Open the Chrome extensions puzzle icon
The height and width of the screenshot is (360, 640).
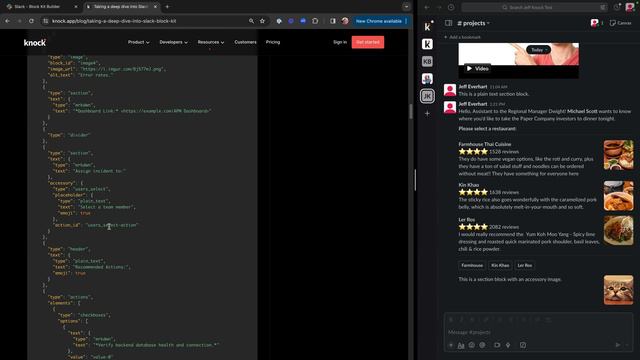[x=315, y=21]
